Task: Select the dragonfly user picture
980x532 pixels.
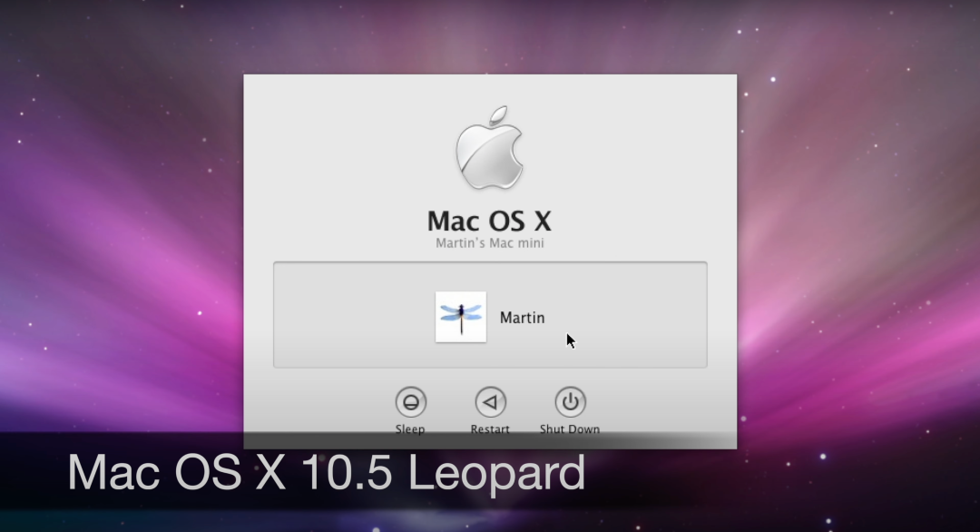Action: tap(461, 317)
